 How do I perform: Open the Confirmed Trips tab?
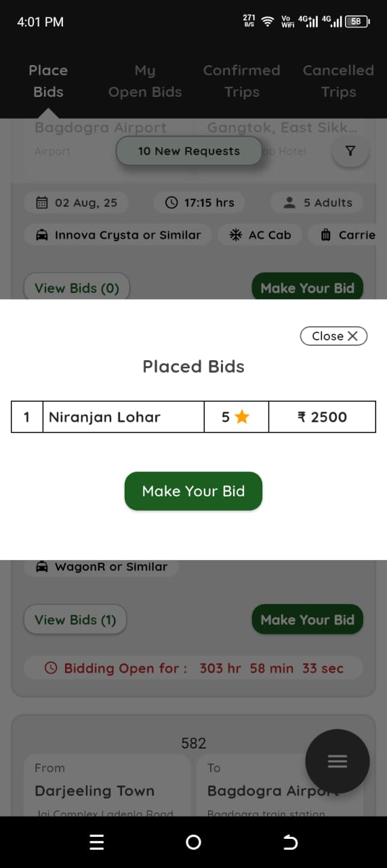tap(242, 81)
